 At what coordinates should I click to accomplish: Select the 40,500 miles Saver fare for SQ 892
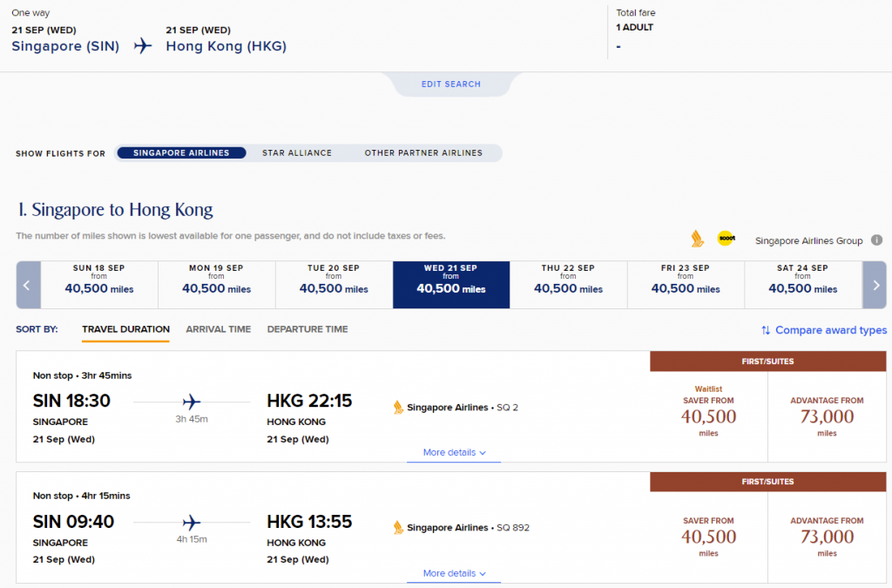[x=708, y=537]
